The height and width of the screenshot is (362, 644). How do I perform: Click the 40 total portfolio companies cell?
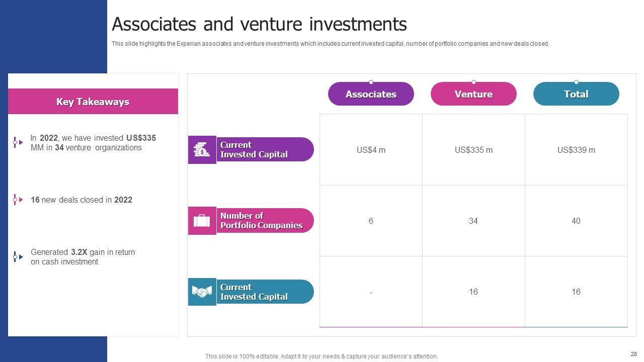click(576, 221)
